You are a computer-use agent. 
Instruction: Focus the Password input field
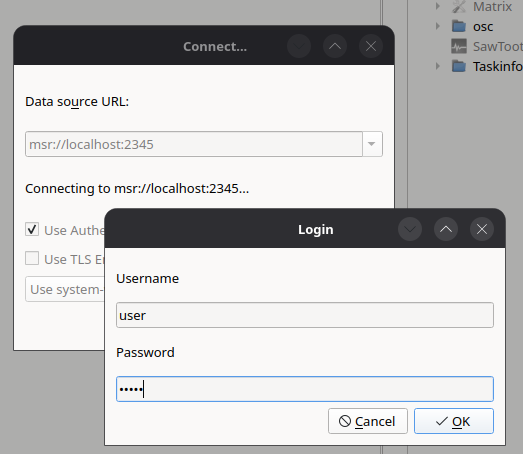305,389
